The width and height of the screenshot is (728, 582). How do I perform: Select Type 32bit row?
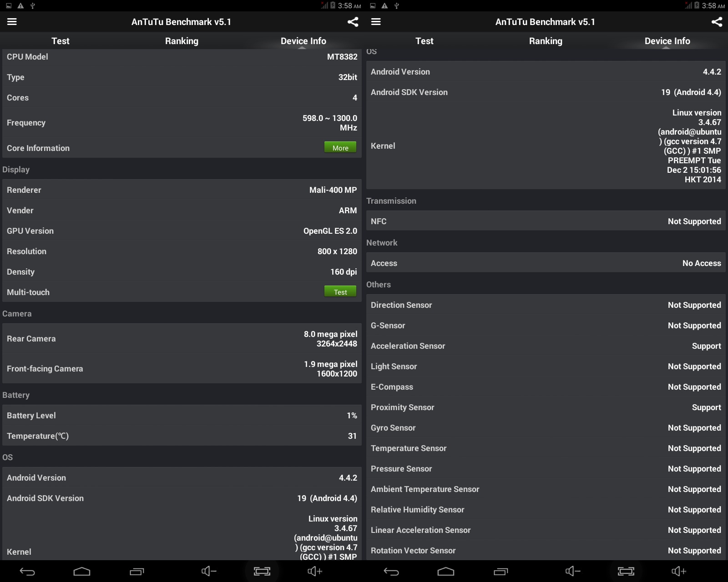pyautogui.click(x=182, y=77)
